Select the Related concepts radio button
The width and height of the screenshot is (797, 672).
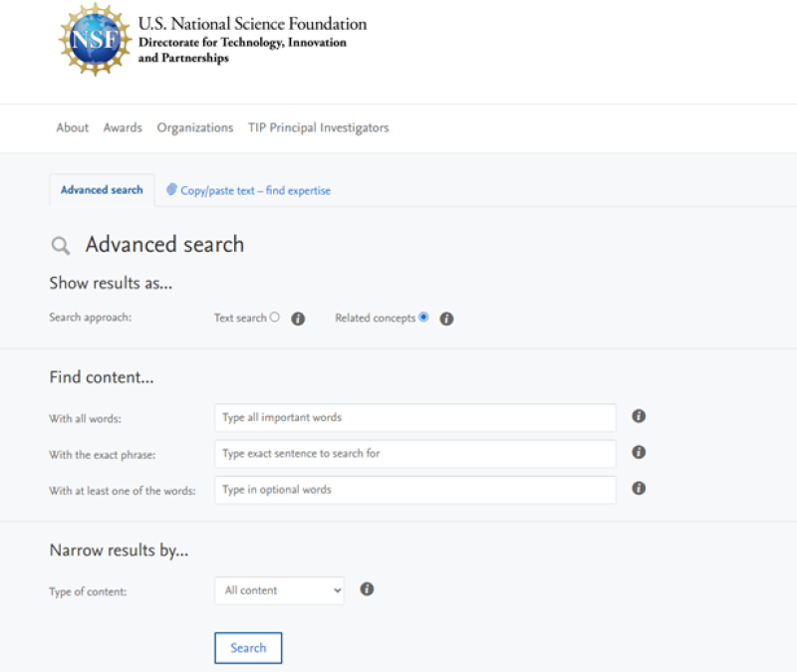423,318
